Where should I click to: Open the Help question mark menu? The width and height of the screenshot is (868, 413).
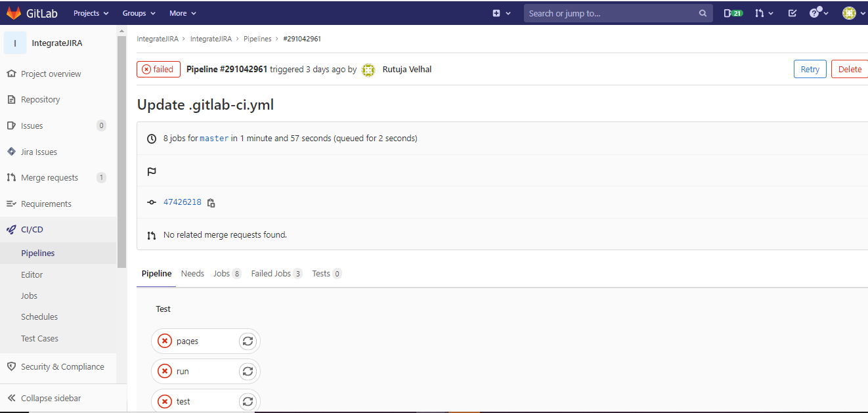tap(815, 12)
